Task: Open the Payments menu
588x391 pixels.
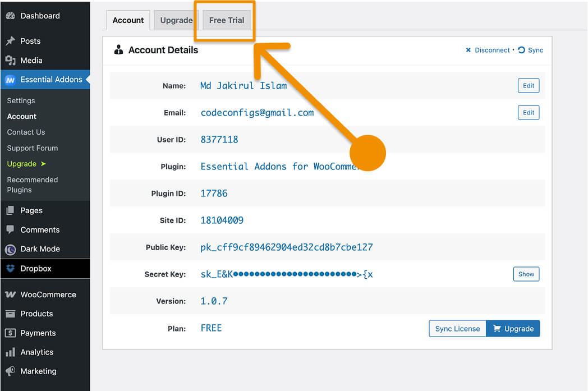Action: pyautogui.click(x=45, y=333)
